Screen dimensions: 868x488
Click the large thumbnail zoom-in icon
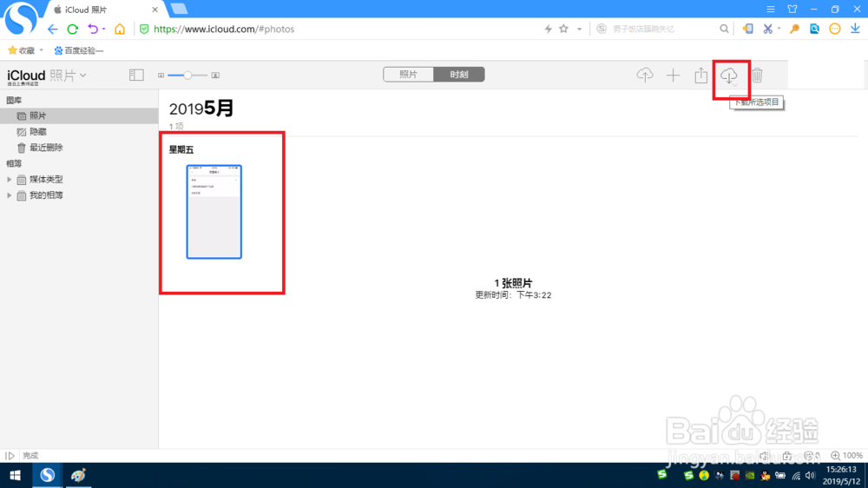215,76
